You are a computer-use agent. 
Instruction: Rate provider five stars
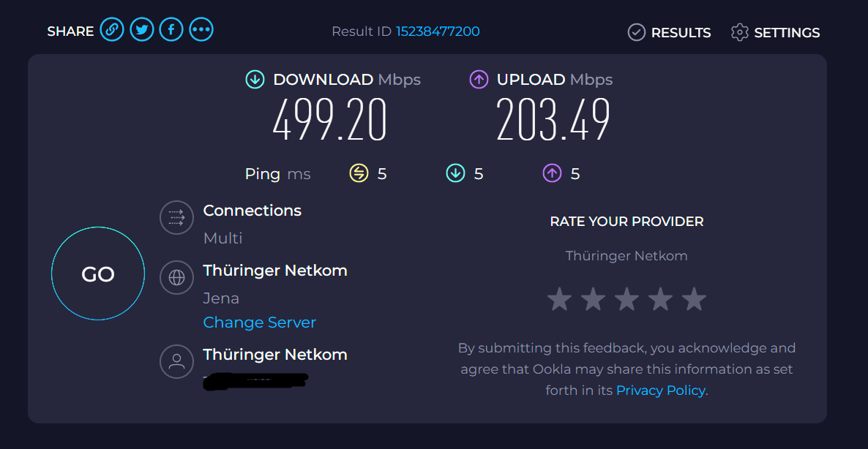click(694, 299)
